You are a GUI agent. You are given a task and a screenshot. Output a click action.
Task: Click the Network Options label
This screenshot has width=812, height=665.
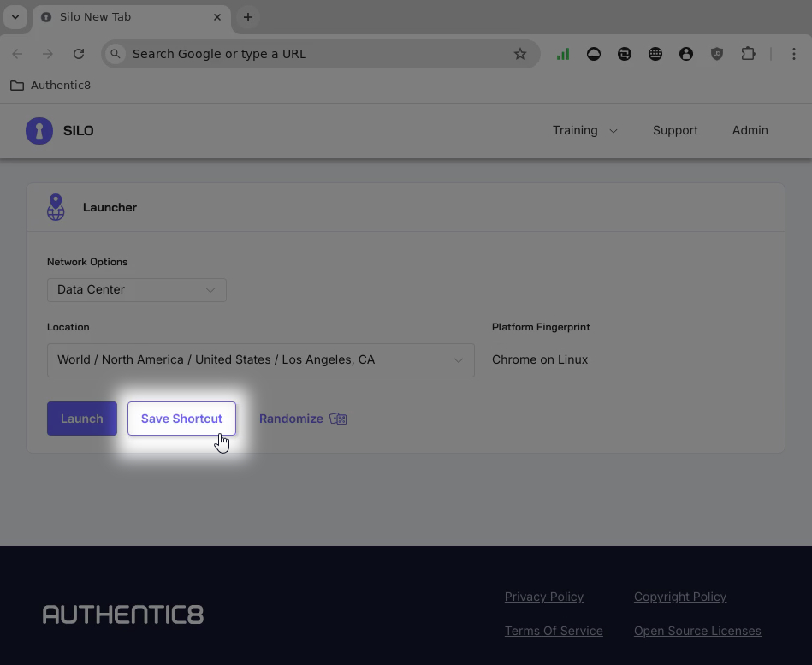(87, 262)
